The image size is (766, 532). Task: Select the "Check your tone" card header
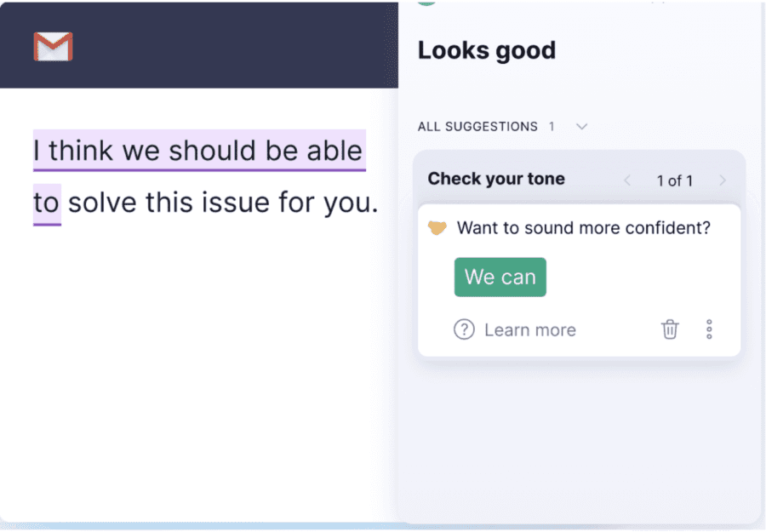tap(495, 180)
